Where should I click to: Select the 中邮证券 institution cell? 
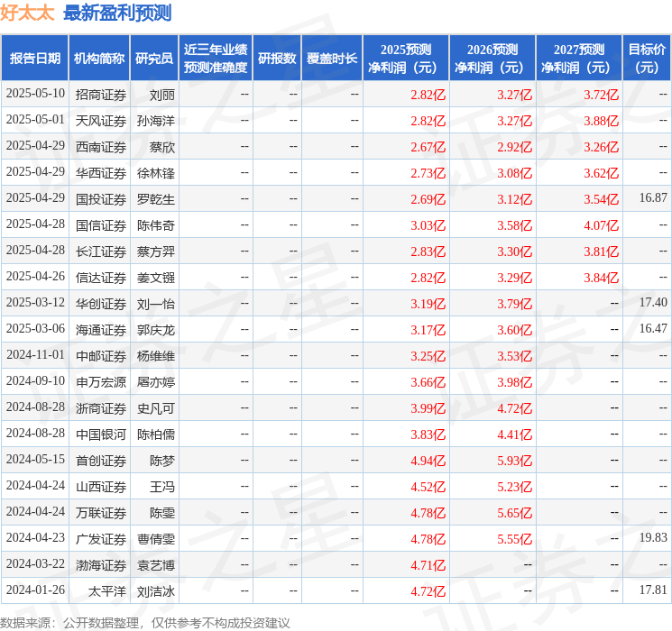point(101,356)
